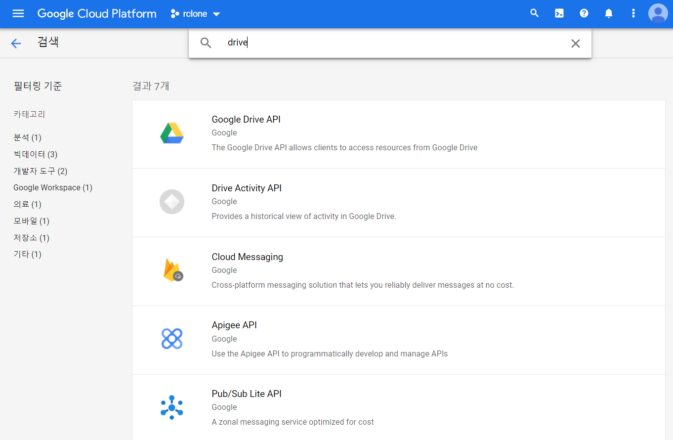This screenshot has width=673, height=440.
Task: Click the user account avatar
Action: pos(657,14)
